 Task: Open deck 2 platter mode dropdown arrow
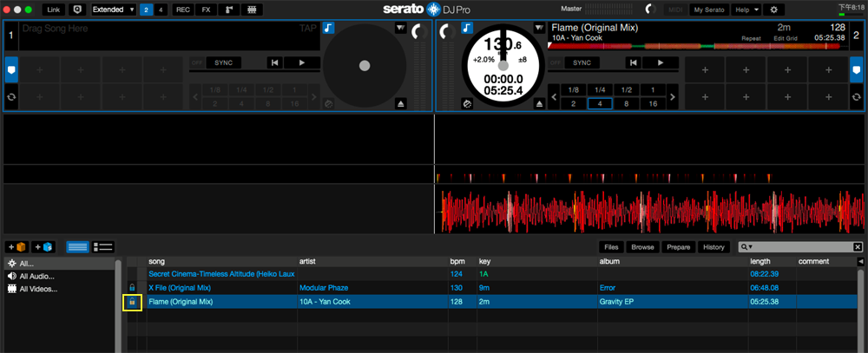click(539, 28)
